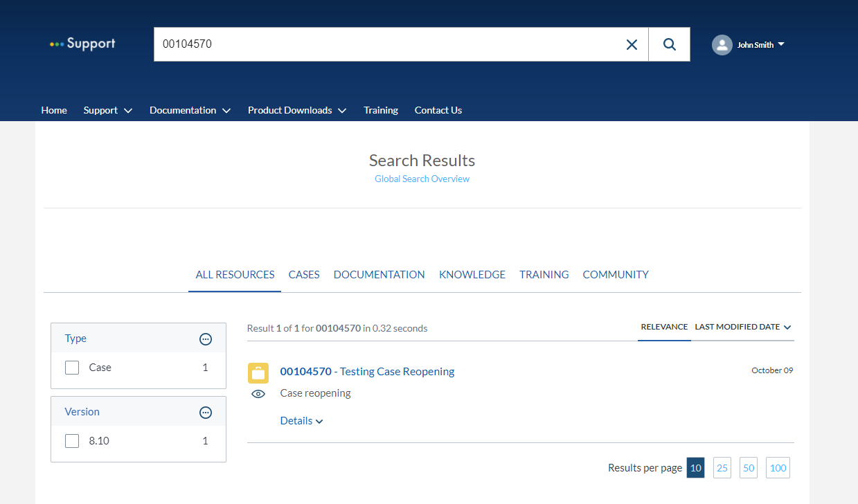The image size is (858, 504).
Task: Check the 8.10 version filter checkbox
Action: [72, 441]
